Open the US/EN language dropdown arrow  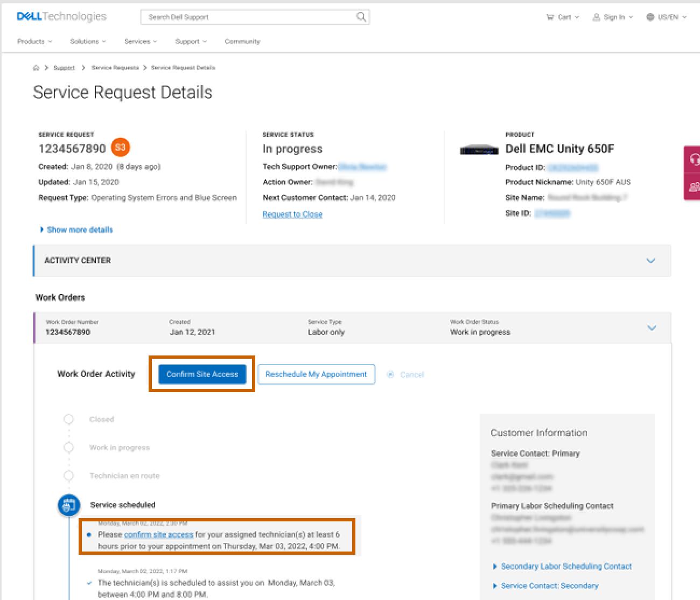(x=684, y=17)
